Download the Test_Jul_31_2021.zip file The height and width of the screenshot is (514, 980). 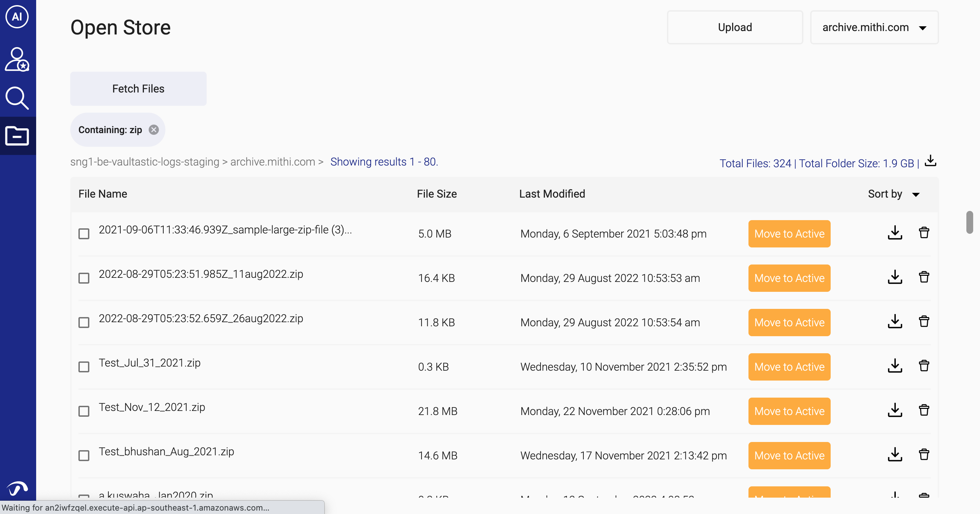pos(895,366)
